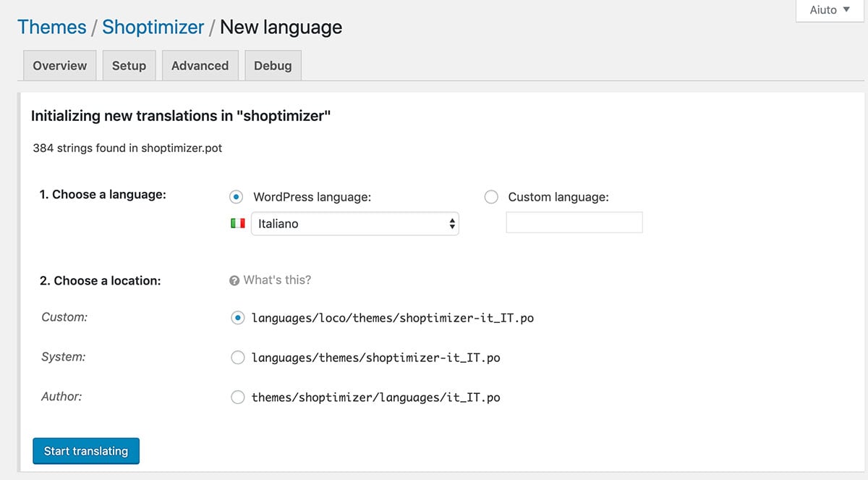Click the 384 strings found text
868x480 pixels.
click(x=127, y=148)
